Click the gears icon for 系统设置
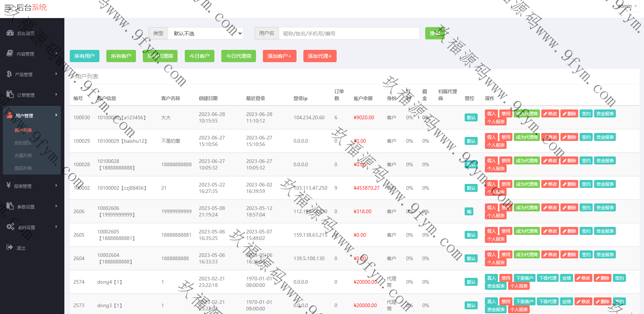 coord(10,227)
